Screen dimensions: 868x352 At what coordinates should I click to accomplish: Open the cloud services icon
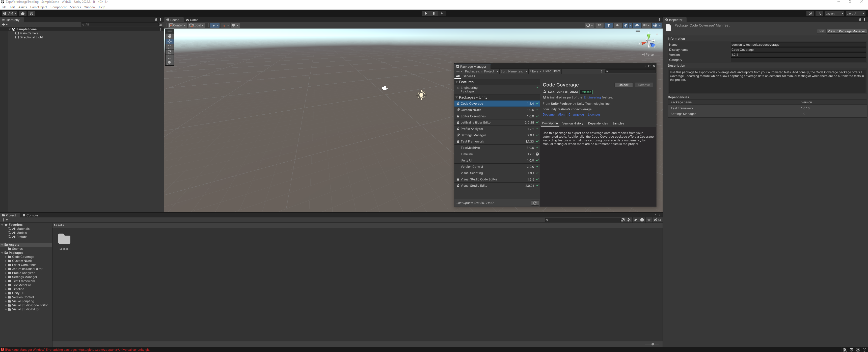click(x=22, y=13)
